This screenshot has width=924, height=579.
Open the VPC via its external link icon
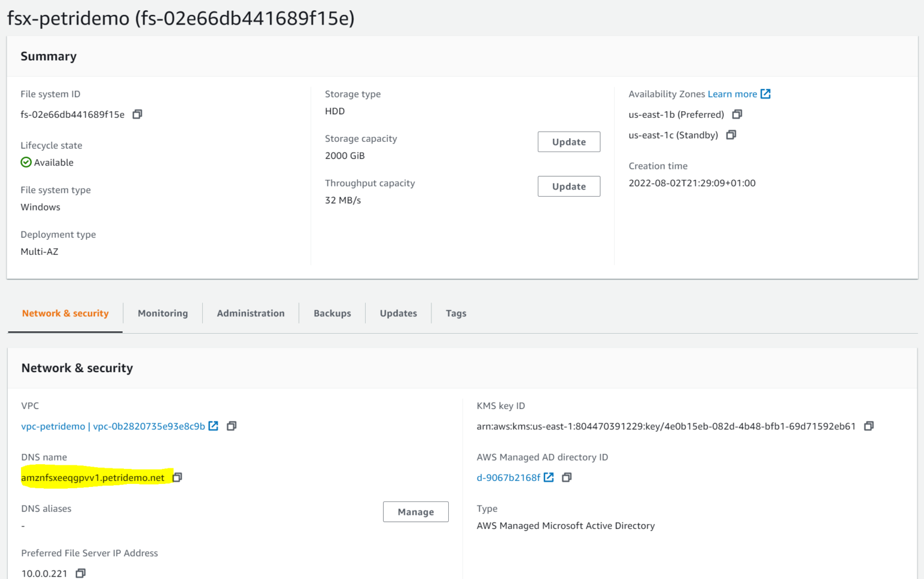tap(214, 425)
